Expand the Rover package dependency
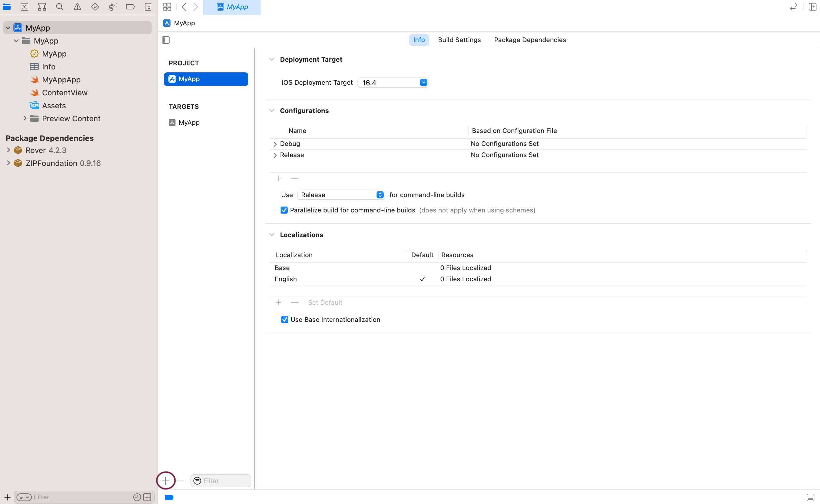Viewport: 820px width, 504px height. point(8,150)
